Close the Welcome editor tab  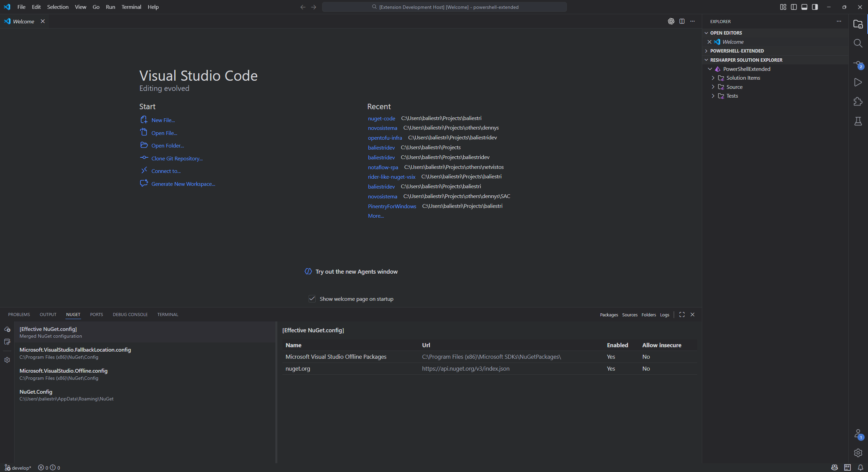[43, 21]
